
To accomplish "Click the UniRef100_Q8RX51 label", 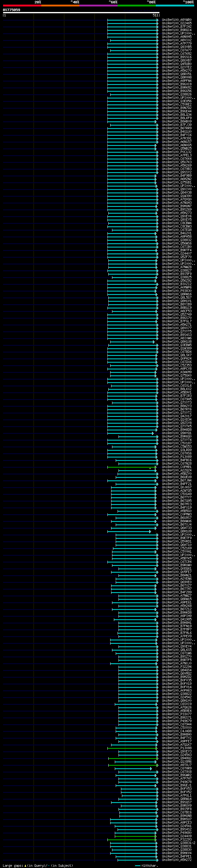I will pyautogui.click(x=176, y=74).
